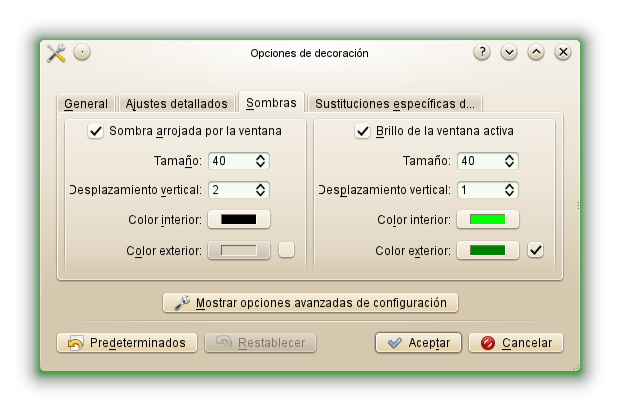Click the round pin button in title bar
The width and height of the screenshot is (620, 411).
click(x=82, y=52)
